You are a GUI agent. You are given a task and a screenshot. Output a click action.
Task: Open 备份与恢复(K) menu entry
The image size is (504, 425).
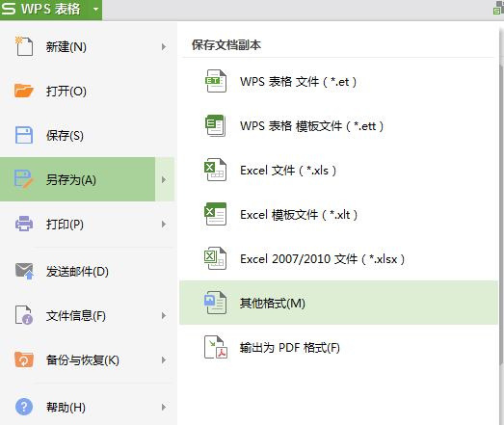88,360
